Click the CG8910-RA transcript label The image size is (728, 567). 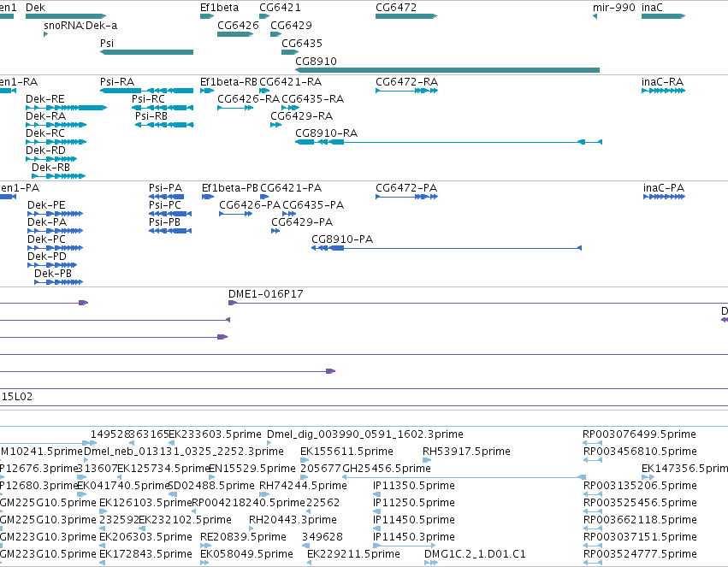click(327, 133)
